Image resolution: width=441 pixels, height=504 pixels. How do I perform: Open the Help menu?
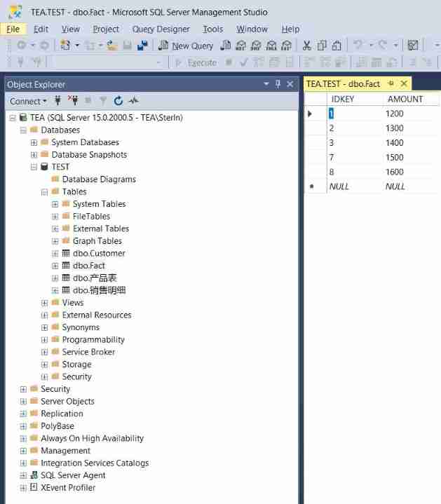[290, 29]
